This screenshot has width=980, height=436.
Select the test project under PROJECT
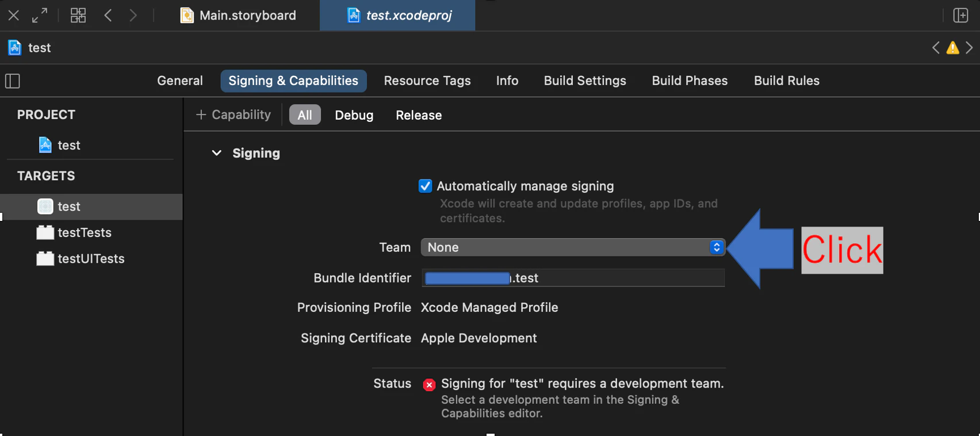[x=60, y=146]
